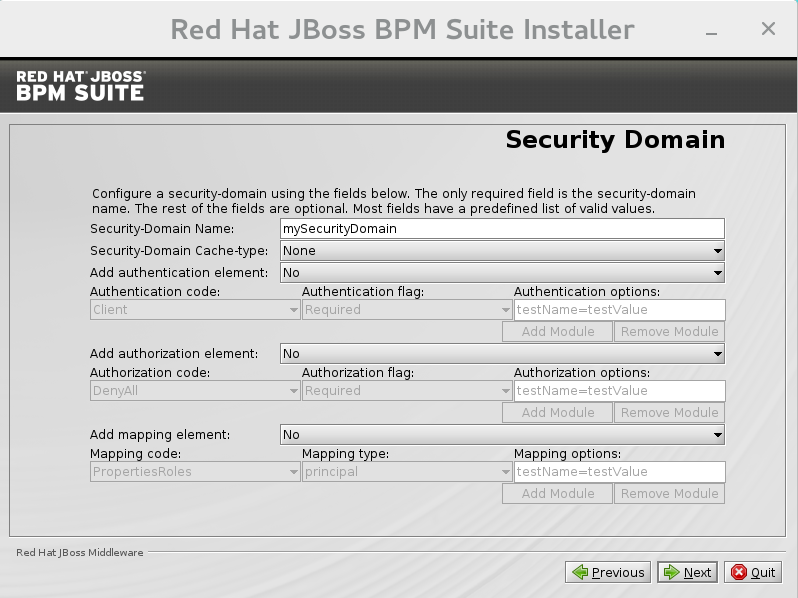
Task: Open the Add authorization element dropdown
Action: click(x=501, y=353)
